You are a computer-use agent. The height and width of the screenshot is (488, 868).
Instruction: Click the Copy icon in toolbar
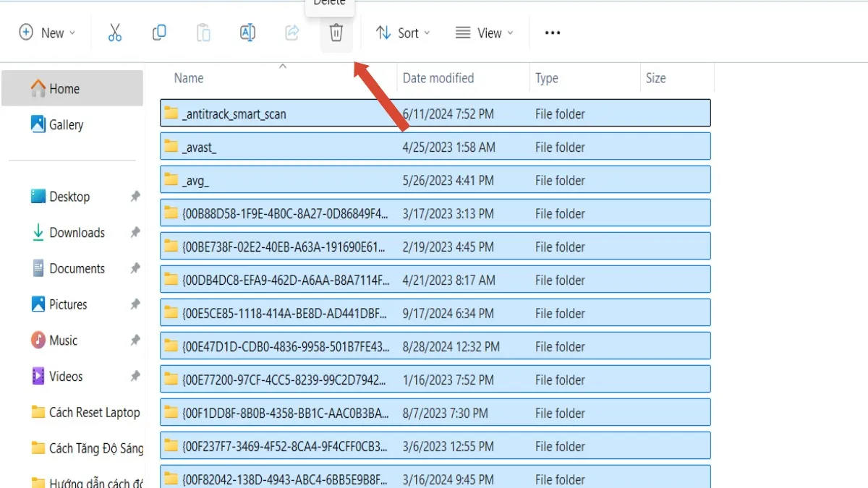(159, 33)
